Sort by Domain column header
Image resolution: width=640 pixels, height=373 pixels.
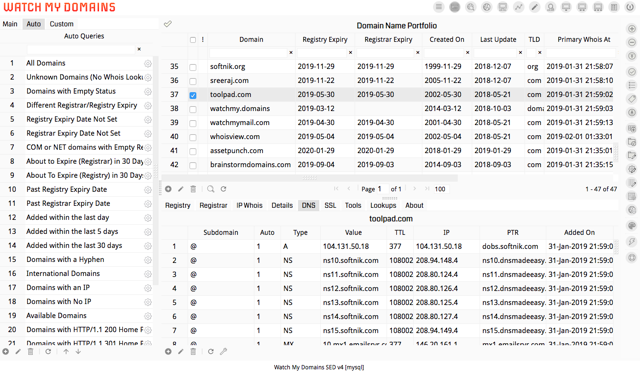(251, 40)
